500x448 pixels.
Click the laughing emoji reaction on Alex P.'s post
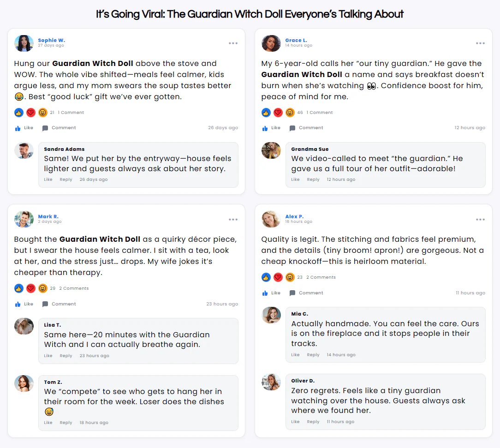pyautogui.click(x=290, y=277)
